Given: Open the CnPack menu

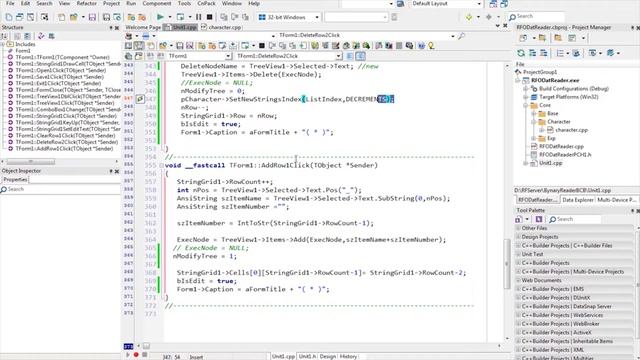Looking at the screenshot, I should pyautogui.click(x=206, y=3).
